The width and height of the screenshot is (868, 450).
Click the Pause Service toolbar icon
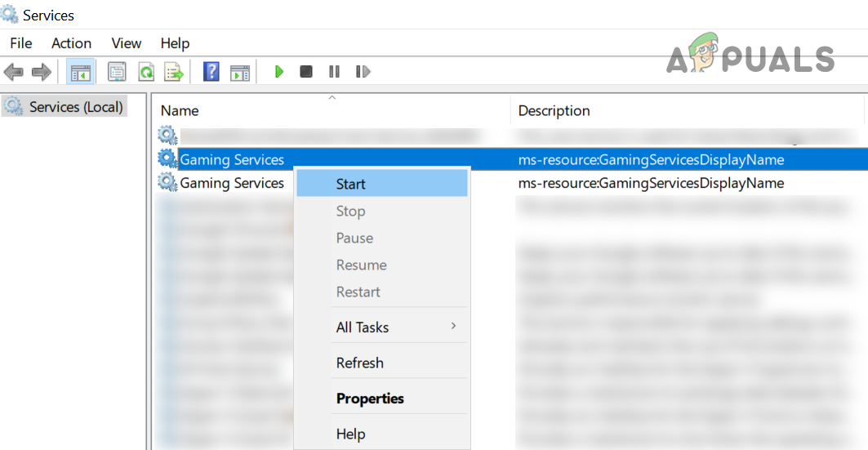tap(334, 71)
